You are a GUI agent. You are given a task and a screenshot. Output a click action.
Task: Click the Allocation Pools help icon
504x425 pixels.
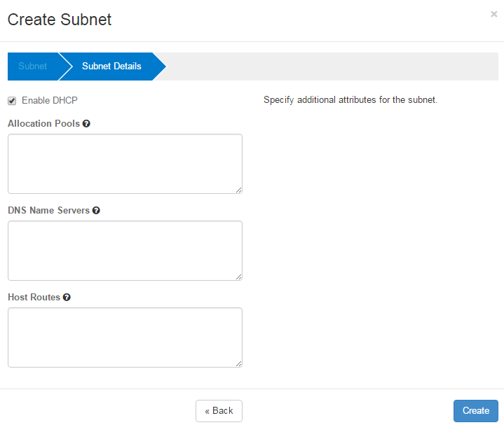point(86,124)
